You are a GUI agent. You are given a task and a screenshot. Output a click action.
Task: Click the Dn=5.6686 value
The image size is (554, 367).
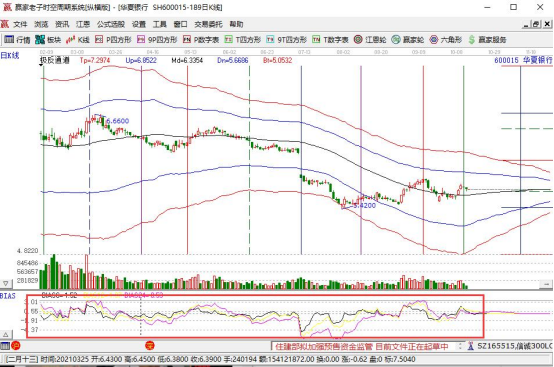click(x=233, y=60)
